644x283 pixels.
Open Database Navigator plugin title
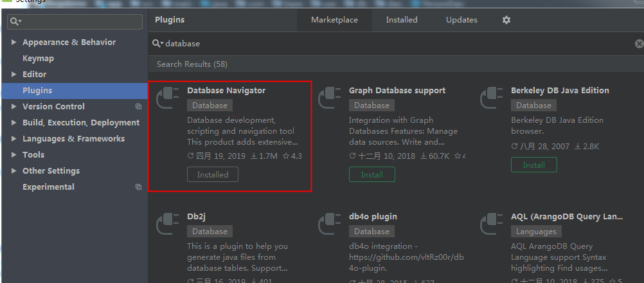click(x=226, y=90)
